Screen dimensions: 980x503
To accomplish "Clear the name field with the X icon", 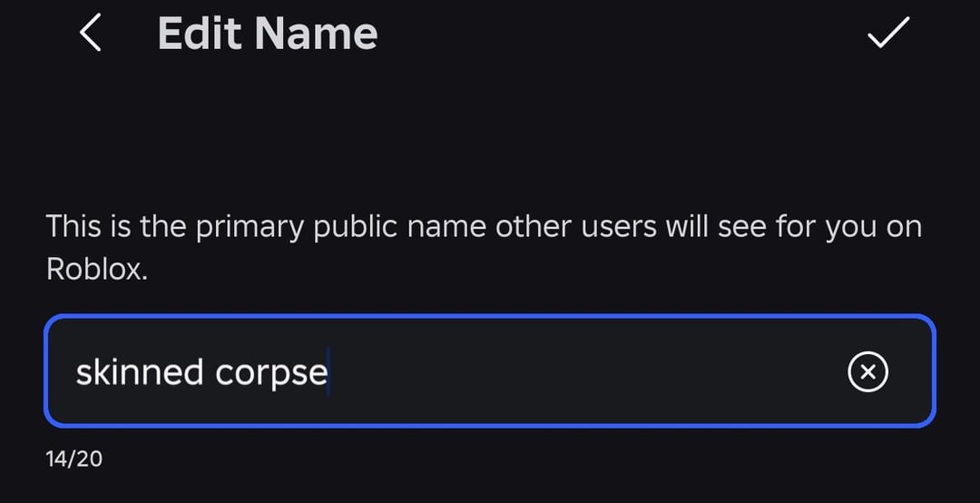I will (867, 371).
